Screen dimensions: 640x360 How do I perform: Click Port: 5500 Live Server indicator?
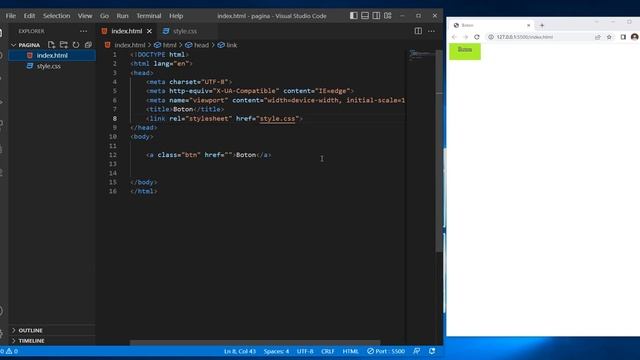[386, 351]
